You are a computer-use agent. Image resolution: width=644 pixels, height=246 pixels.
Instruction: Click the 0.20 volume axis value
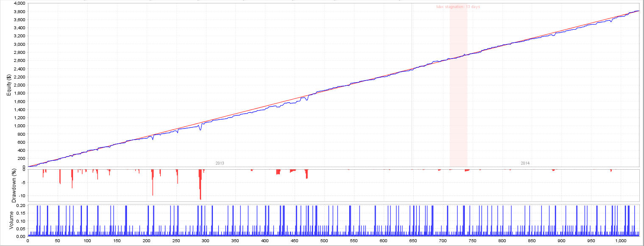(21, 205)
